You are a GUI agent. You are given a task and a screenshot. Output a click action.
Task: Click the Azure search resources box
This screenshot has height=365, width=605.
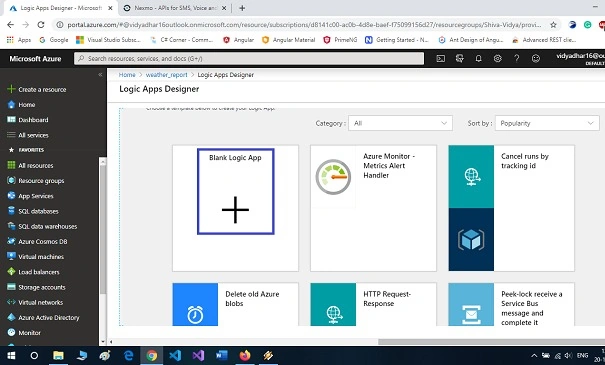pos(249,59)
